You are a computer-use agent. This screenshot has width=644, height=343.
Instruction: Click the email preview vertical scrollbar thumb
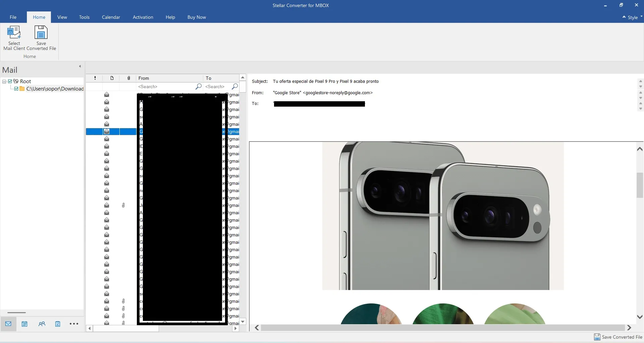[640, 185]
